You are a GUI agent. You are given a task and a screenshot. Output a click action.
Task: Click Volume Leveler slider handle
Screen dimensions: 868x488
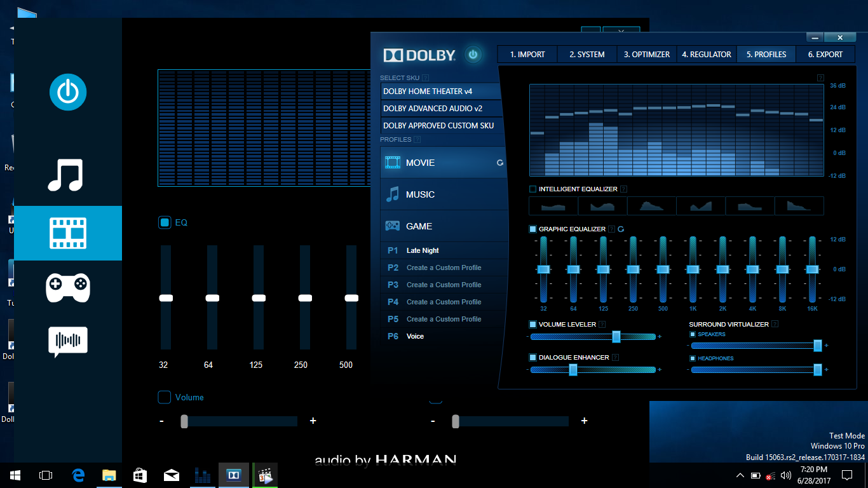click(x=616, y=337)
